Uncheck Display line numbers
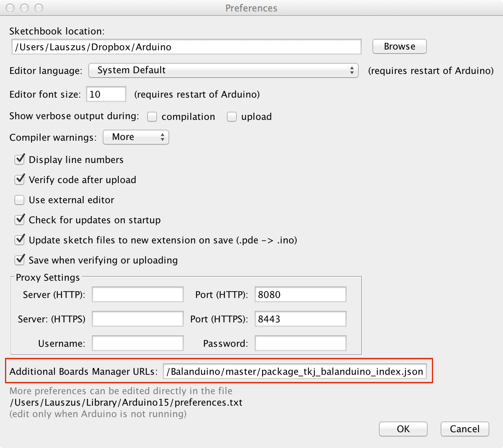This screenshot has width=503, height=448. pos(20,159)
